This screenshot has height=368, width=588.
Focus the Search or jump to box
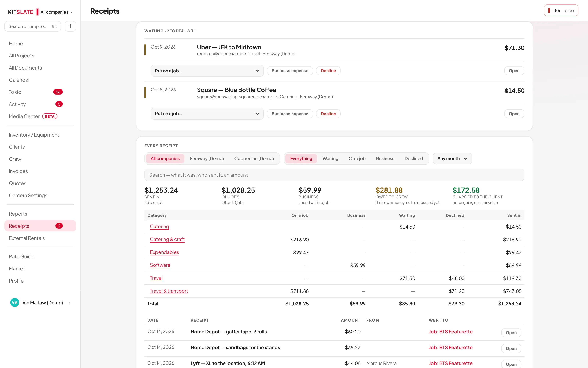(33, 26)
